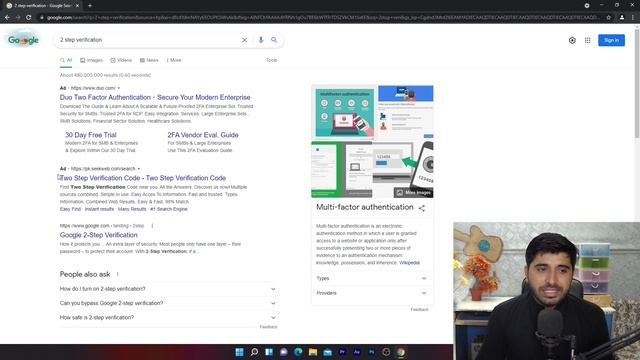Open the dropdown arrow beside duo.com ad URL
This screenshot has width=640, height=360.
[119, 88]
